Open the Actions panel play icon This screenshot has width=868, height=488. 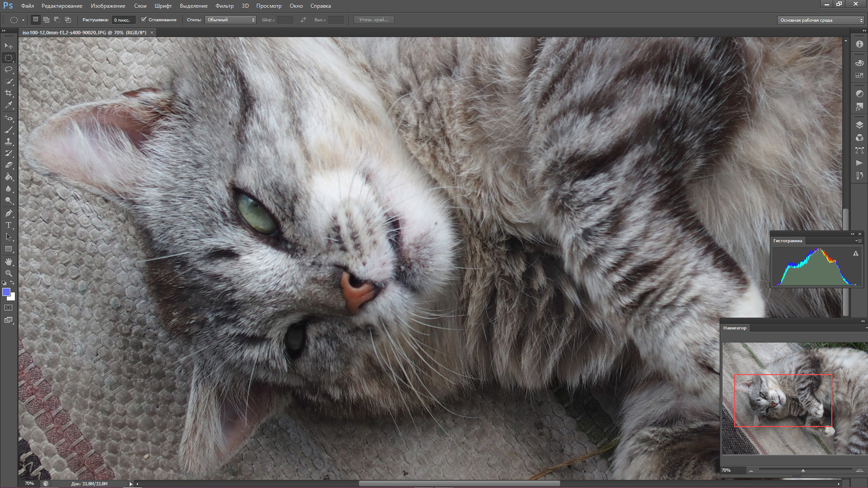tap(859, 163)
